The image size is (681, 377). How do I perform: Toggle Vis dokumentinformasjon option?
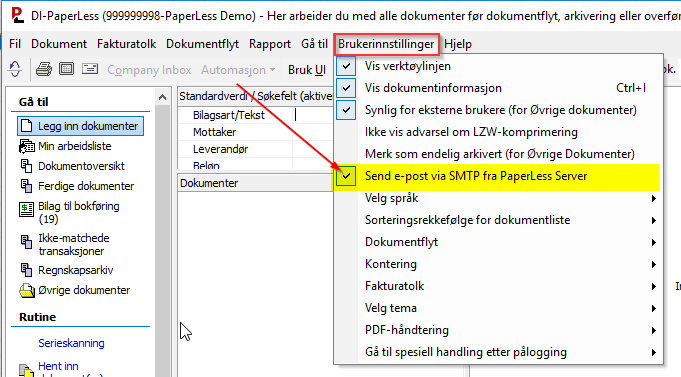(498, 88)
